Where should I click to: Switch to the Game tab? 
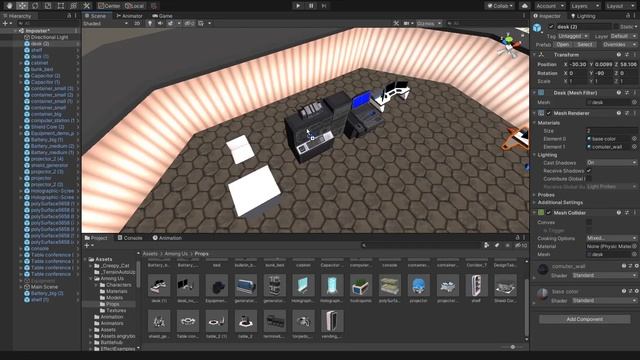pyautogui.click(x=162, y=16)
